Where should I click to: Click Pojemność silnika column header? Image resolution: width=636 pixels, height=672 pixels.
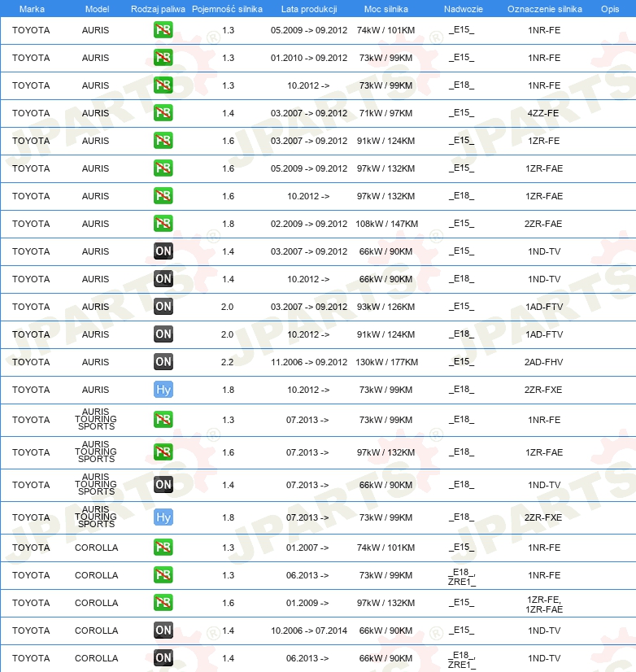[x=227, y=9]
